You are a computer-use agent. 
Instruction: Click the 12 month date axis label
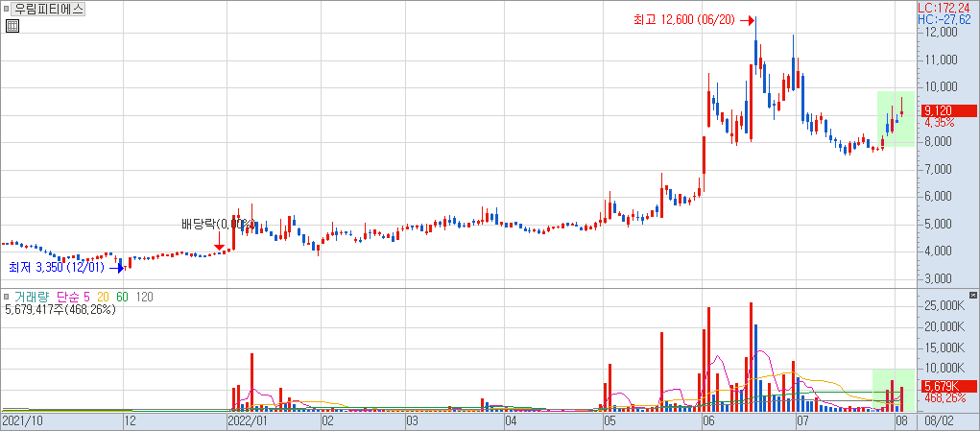[x=131, y=421]
